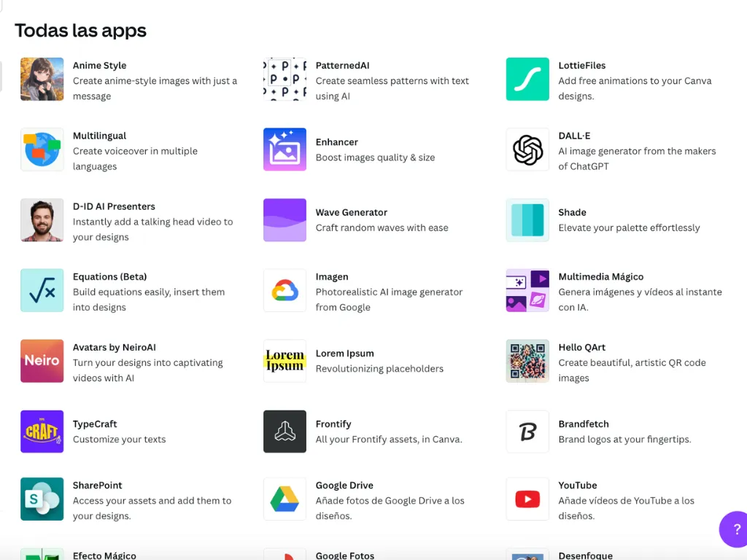The width and height of the screenshot is (747, 560).
Task: Open the LottieFiles green icon
Action: 527,79
